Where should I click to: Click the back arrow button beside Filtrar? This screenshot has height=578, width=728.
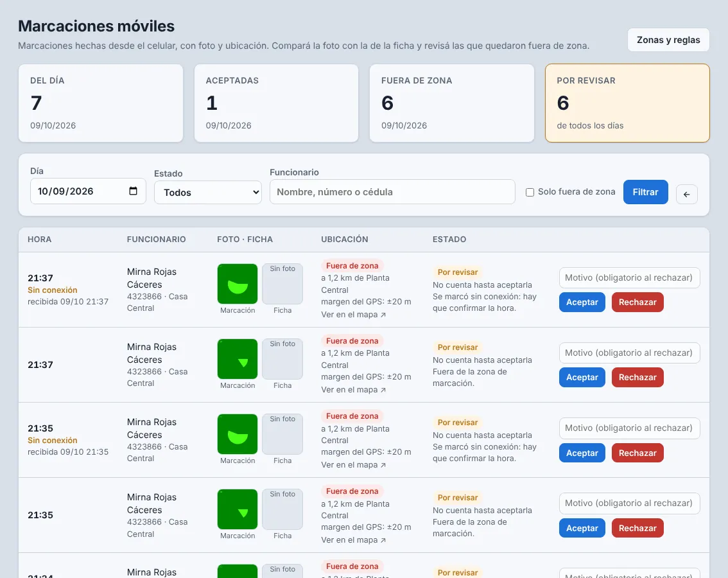(687, 194)
